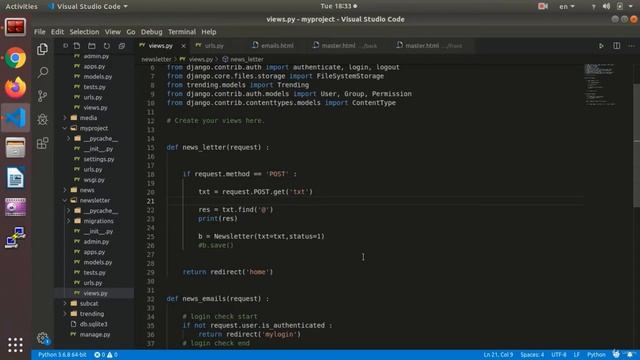Open the File menu

40,32
